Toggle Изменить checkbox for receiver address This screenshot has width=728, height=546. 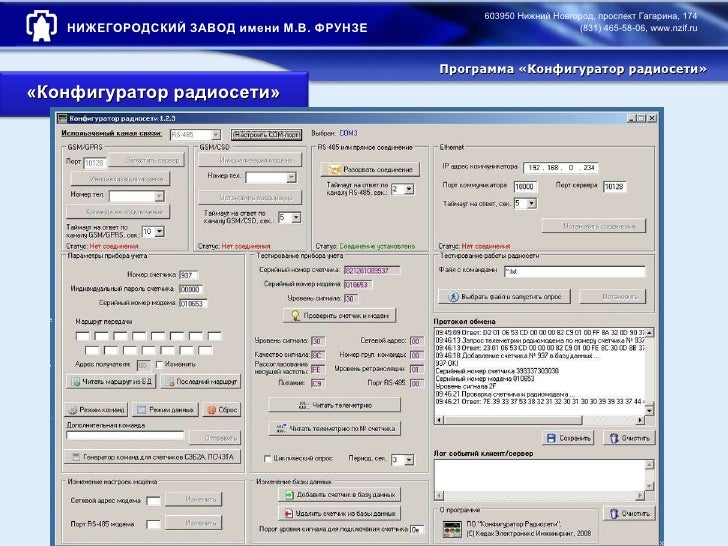pos(159,364)
